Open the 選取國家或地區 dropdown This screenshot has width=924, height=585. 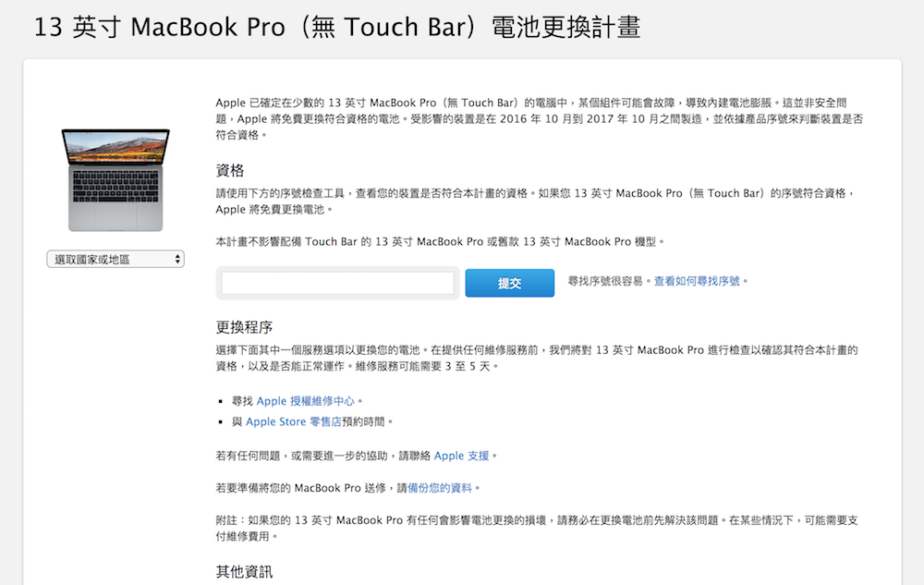(x=115, y=259)
